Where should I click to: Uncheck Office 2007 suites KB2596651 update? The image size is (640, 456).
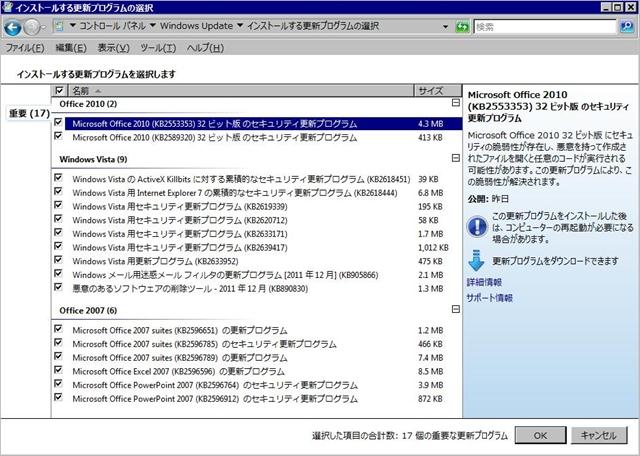point(58,329)
